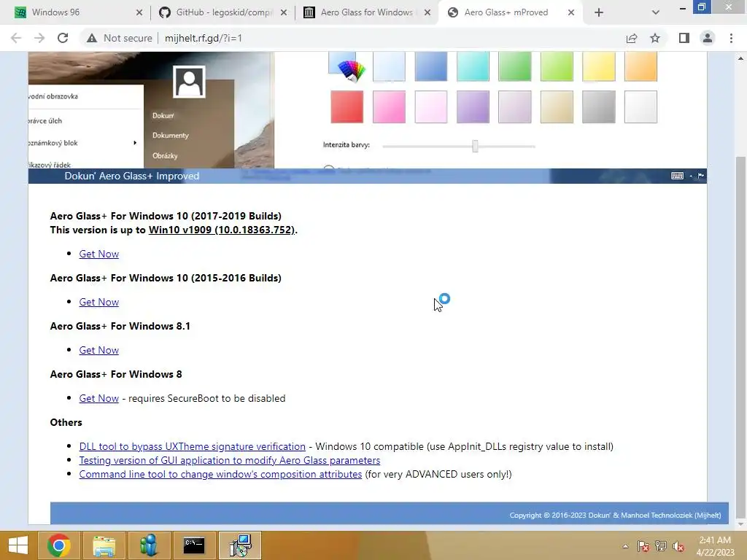Open Win10 v1909 (10.0.18363.752) link

coord(222,230)
